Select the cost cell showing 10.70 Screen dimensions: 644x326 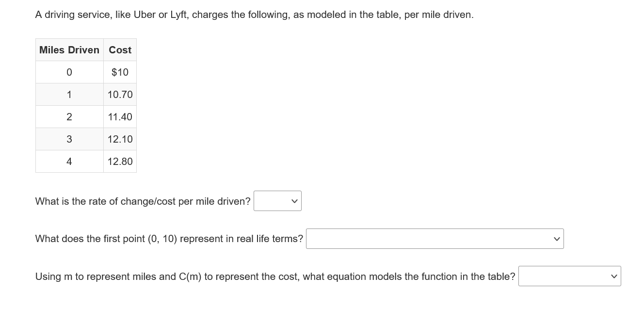[120, 94]
